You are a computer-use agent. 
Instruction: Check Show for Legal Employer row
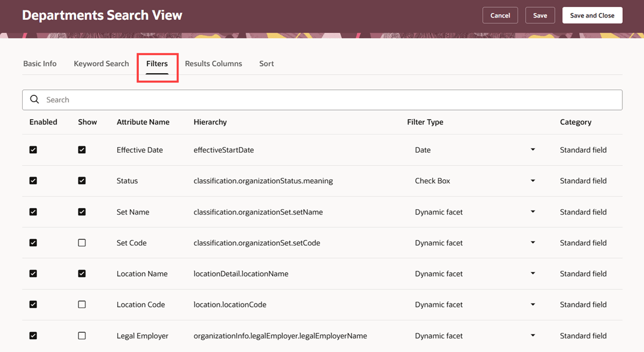click(x=82, y=336)
